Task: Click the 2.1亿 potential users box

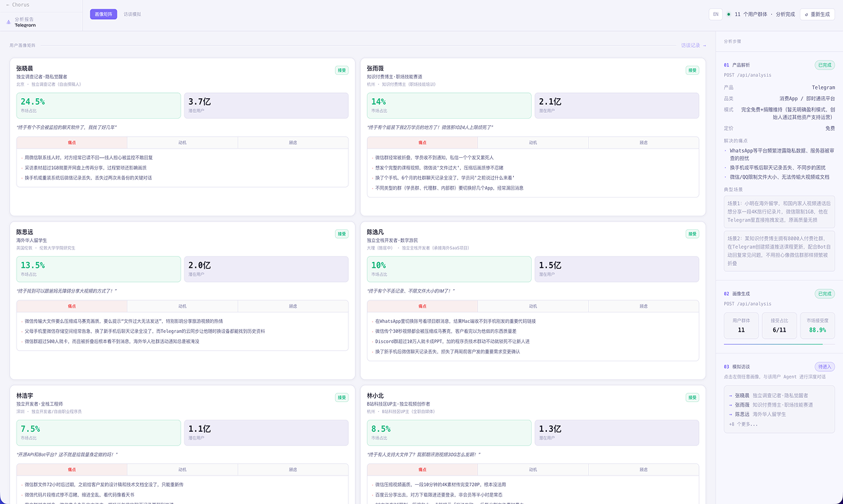Action: click(x=617, y=105)
